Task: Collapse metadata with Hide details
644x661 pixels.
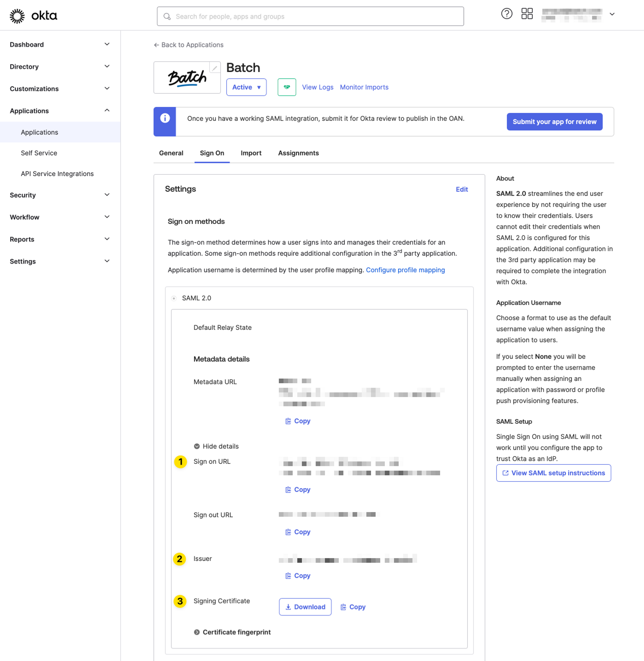Action: point(216,446)
